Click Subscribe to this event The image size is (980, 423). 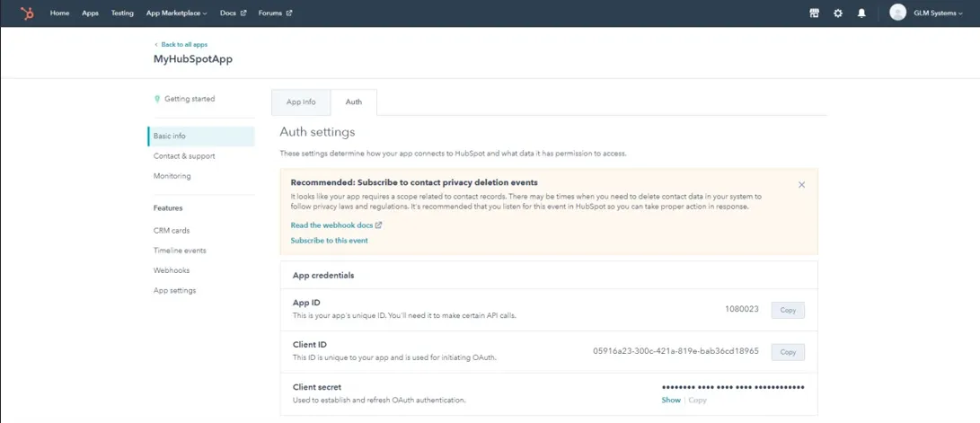330,240
